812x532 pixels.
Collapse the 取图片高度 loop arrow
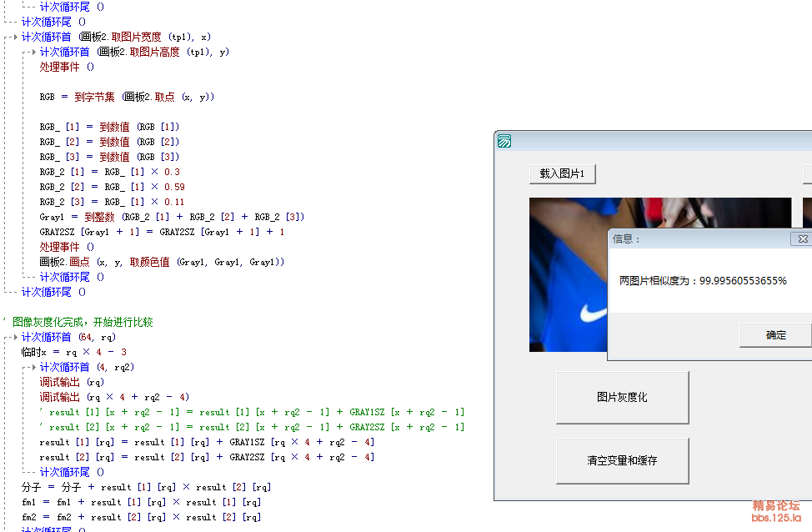tap(34, 52)
